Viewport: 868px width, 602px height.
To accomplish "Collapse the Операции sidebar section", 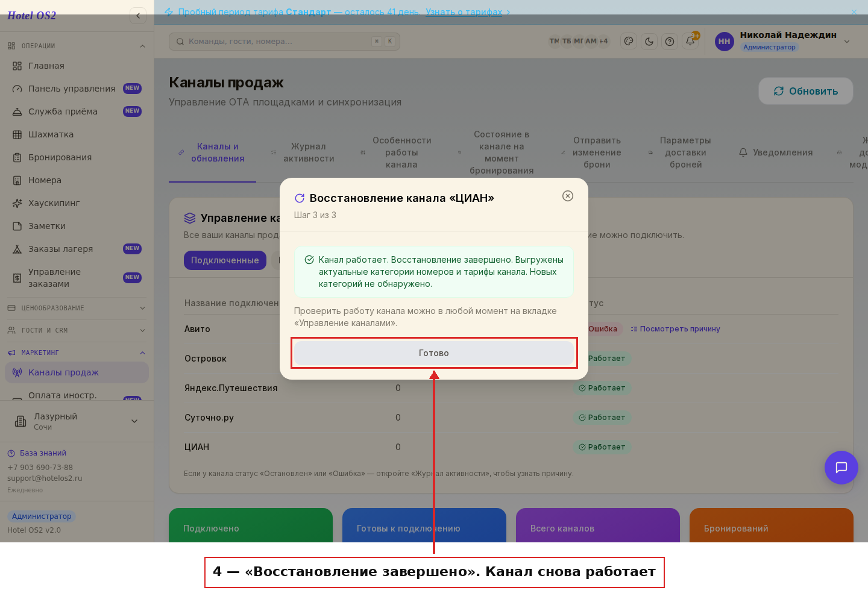I will click(77, 46).
